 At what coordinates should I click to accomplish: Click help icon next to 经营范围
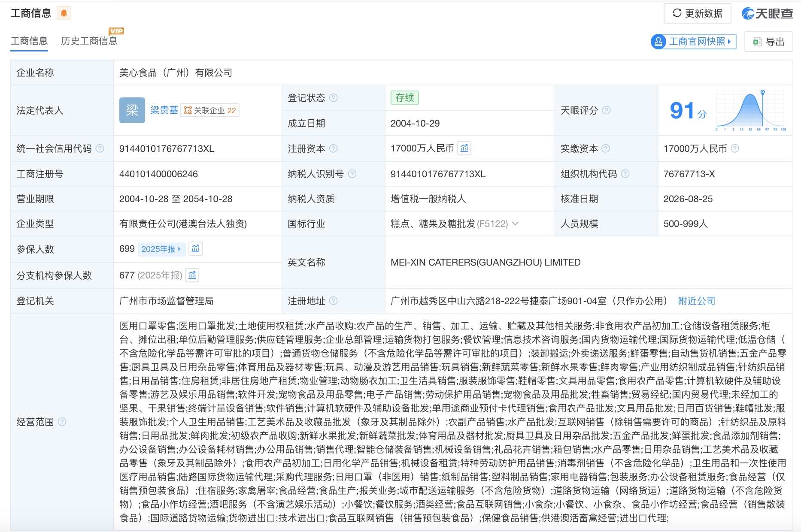pos(62,422)
